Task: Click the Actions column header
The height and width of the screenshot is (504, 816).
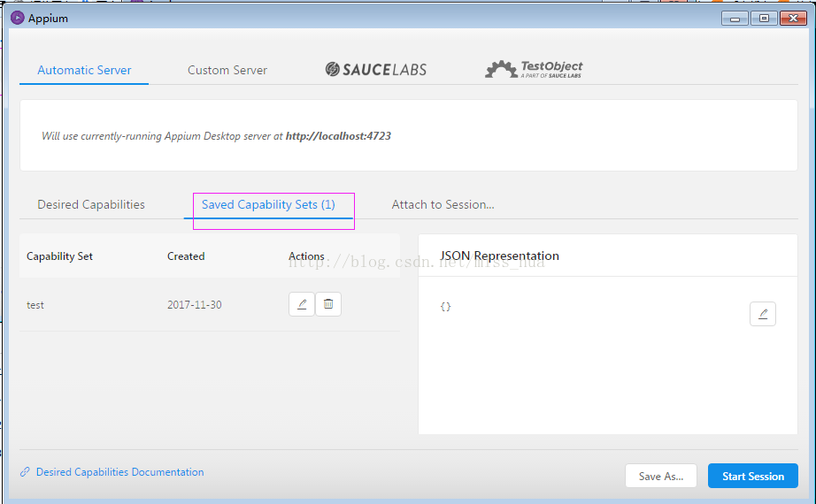Action: (x=306, y=256)
